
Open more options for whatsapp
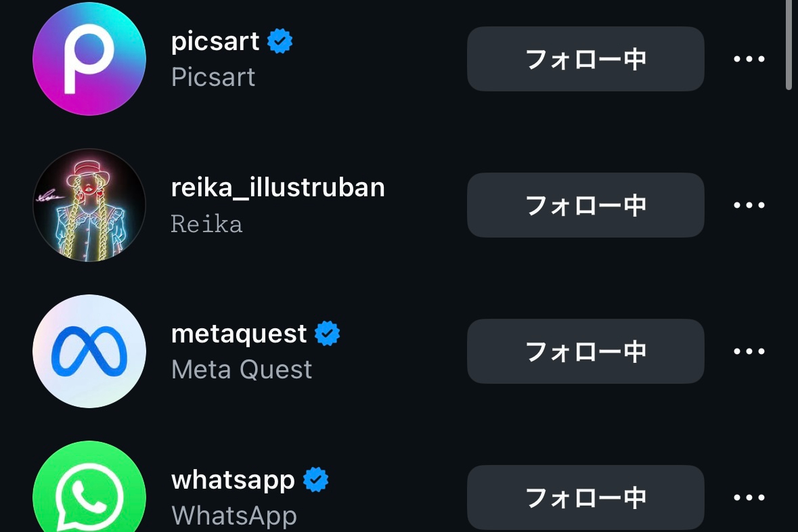coord(749,497)
